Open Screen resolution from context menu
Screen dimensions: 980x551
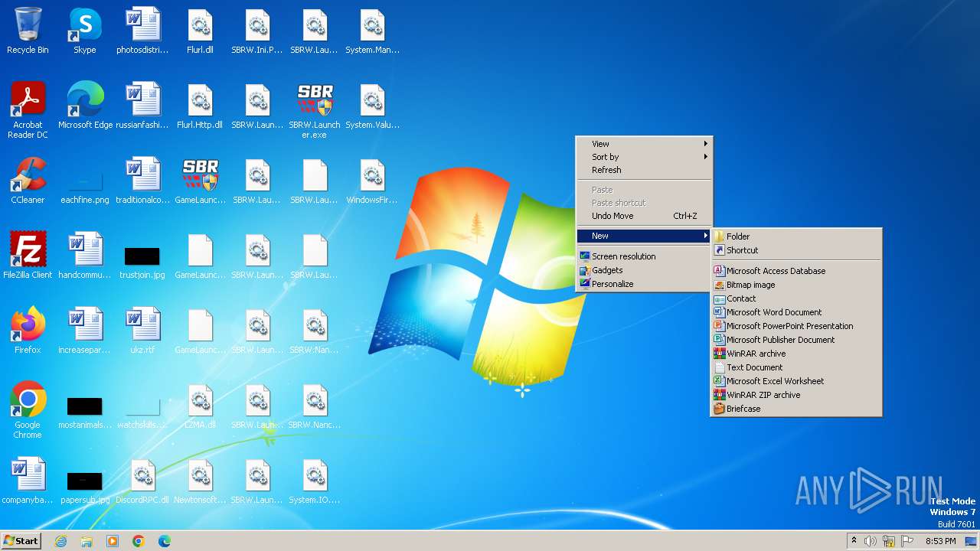click(x=644, y=256)
